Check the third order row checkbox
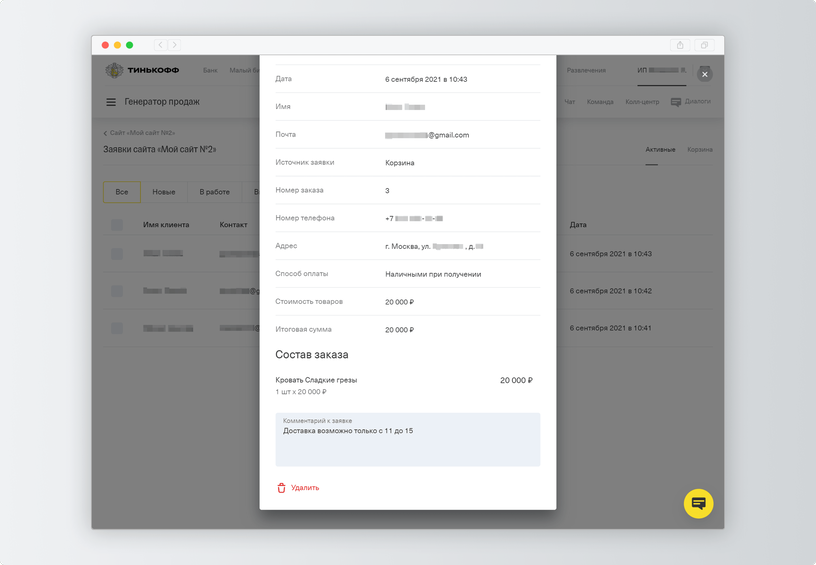Viewport: 816px width, 565px height. [x=117, y=328]
